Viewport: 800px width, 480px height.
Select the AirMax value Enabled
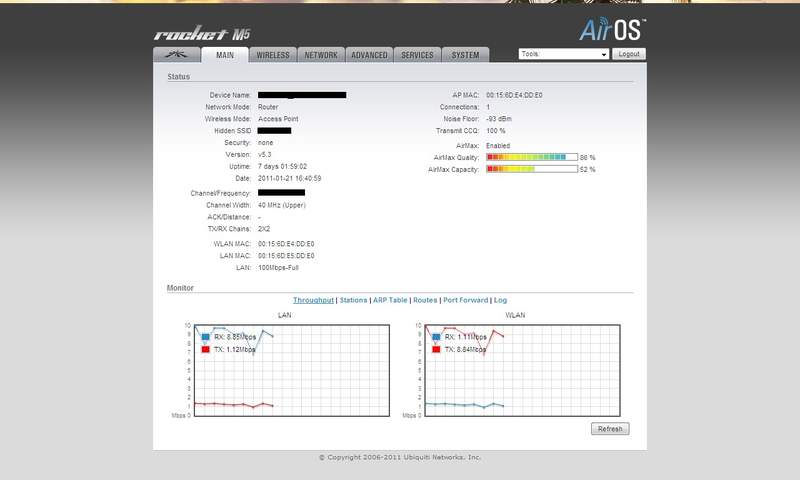[x=498, y=146]
